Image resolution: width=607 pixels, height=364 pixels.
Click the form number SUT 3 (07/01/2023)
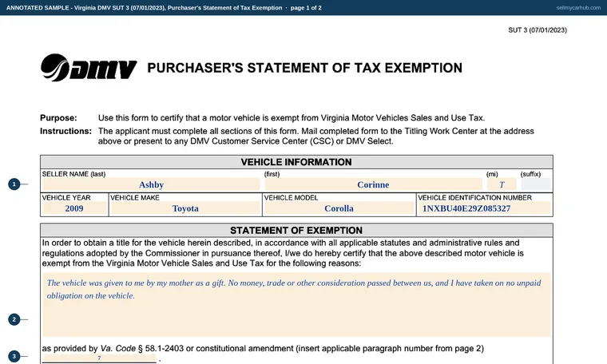pyautogui.click(x=538, y=30)
